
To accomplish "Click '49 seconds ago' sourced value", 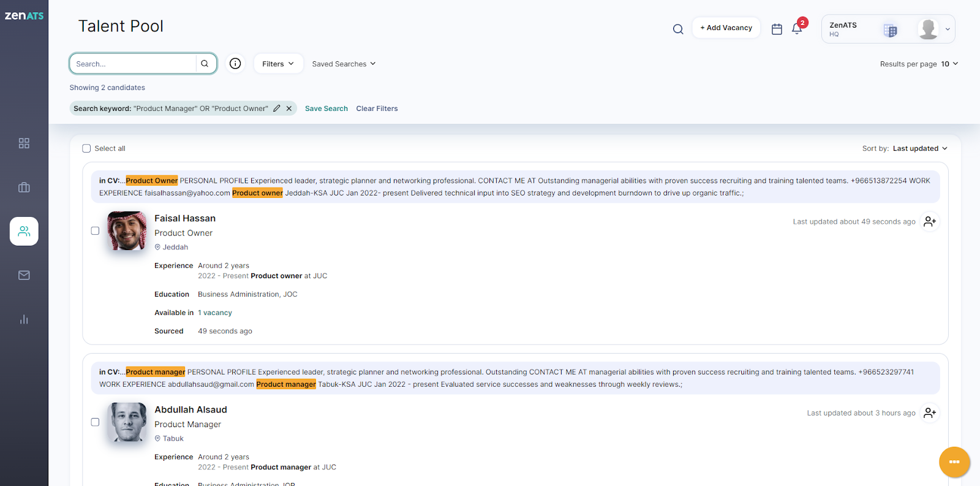I will pos(225,331).
